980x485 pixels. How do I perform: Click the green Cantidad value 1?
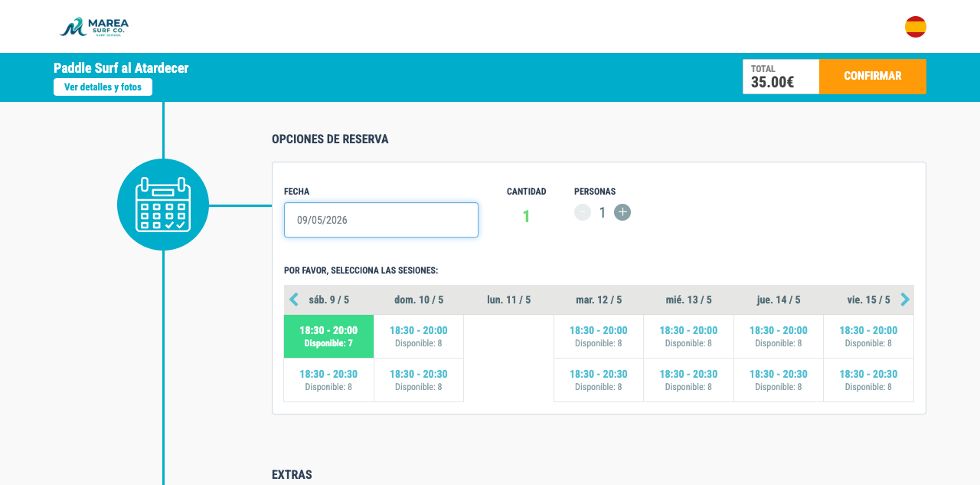[x=526, y=217]
